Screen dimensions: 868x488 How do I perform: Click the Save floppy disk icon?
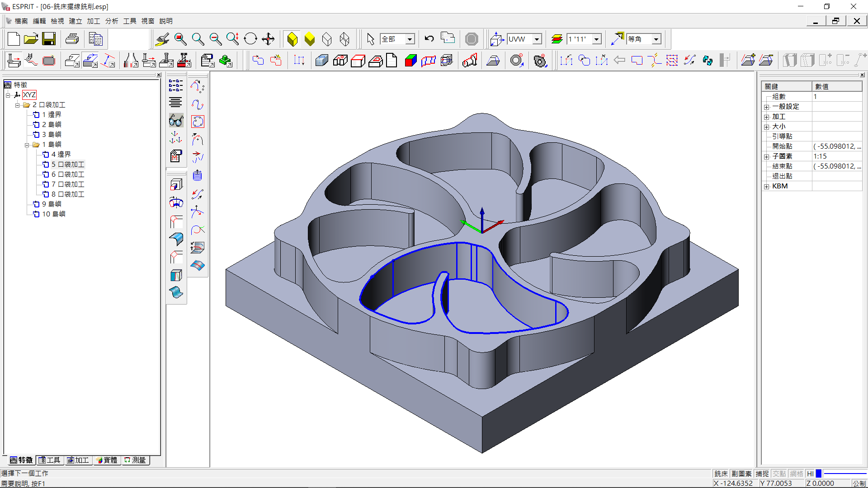[49, 39]
